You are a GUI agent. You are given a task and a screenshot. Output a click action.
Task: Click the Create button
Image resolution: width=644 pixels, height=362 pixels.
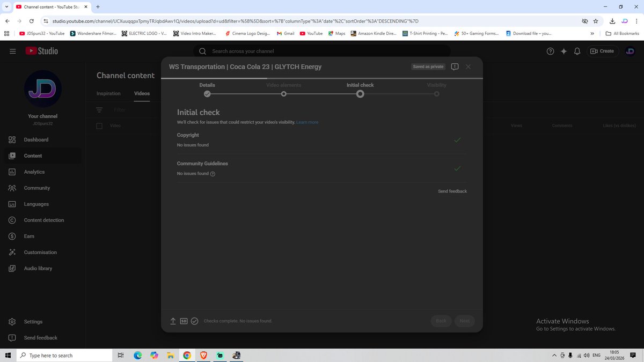[x=602, y=51]
